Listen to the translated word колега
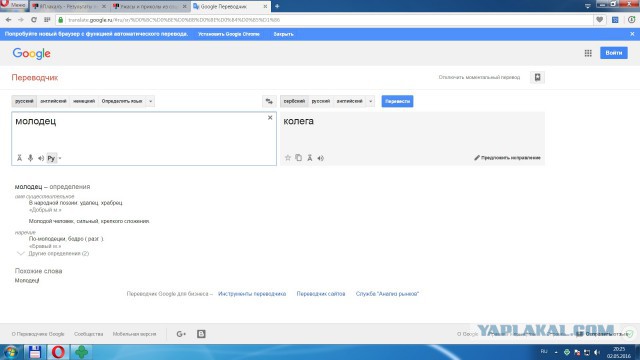Viewport: 640px width, 360px height. pos(320,158)
